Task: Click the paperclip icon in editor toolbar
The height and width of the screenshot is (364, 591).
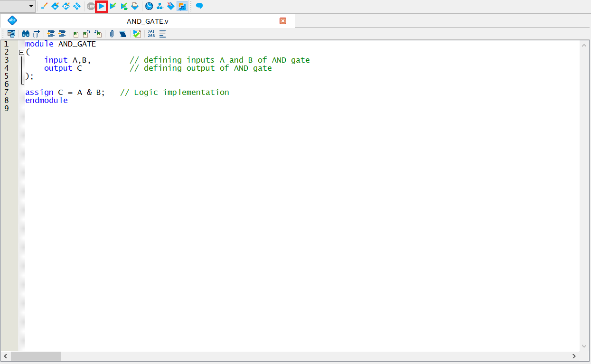Action: pyautogui.click(x=112, y=34)
